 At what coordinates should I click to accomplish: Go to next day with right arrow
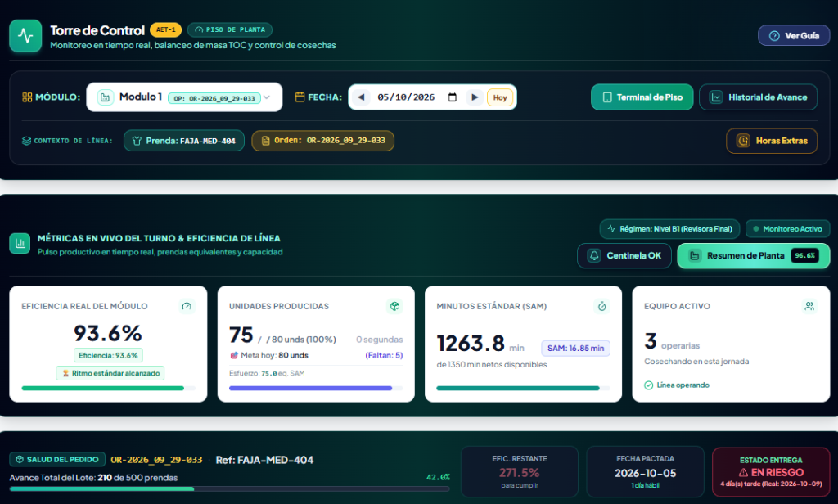tap(474, 97)
